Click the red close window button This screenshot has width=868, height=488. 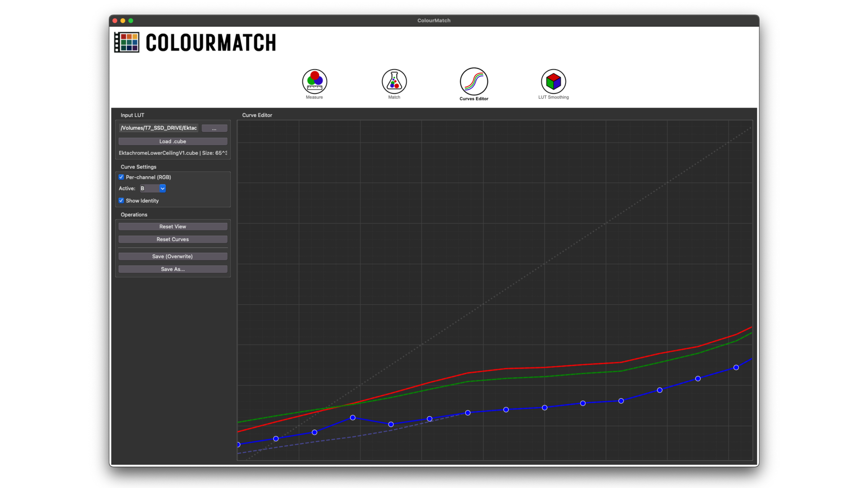point(115,21)
